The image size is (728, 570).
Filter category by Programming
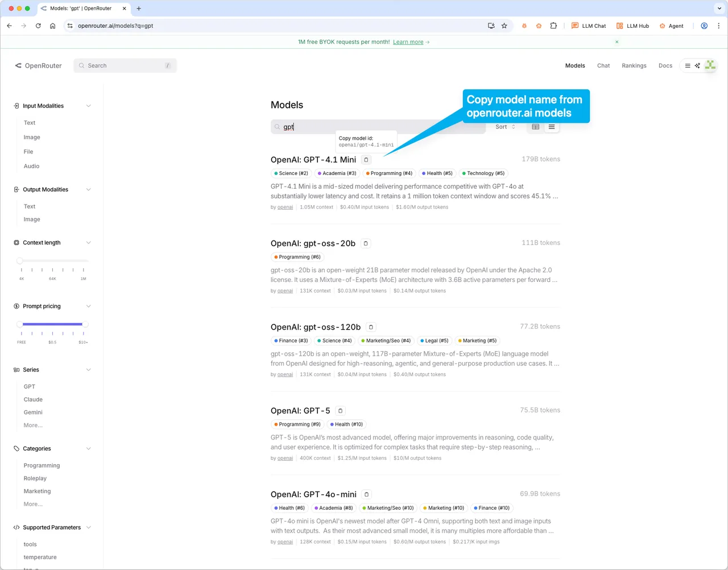point(42,466)
